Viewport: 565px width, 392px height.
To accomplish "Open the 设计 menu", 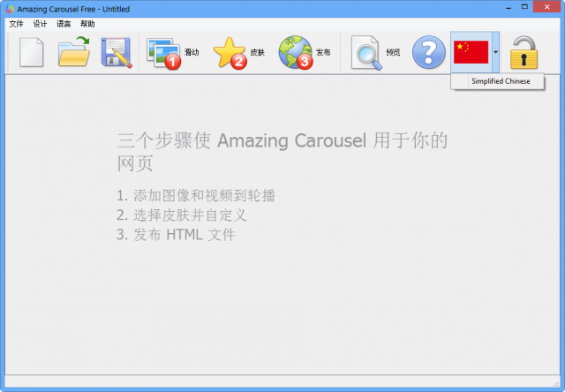I will (x=40, y=24).
